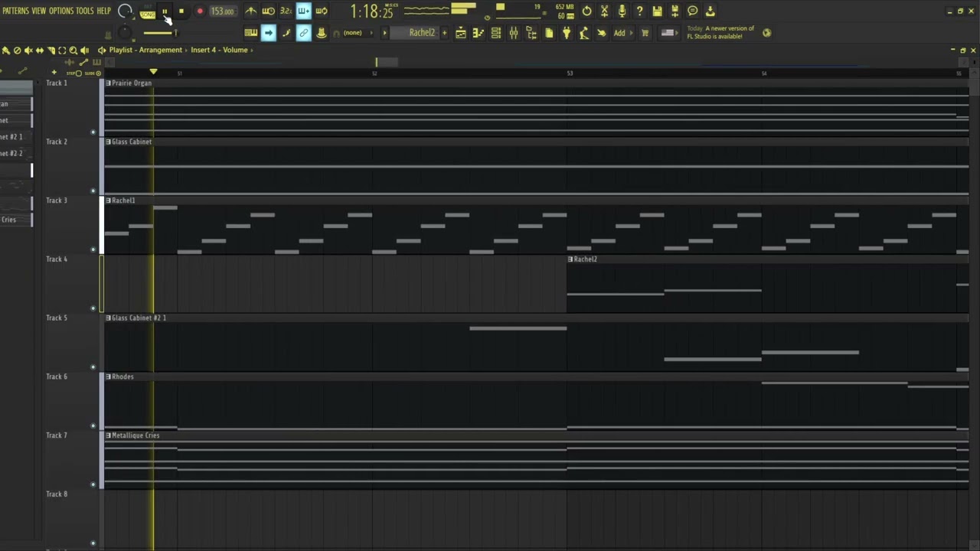Open the Add dropdown button
Viewport: 980px width, 551px height.
coord(622,33)
